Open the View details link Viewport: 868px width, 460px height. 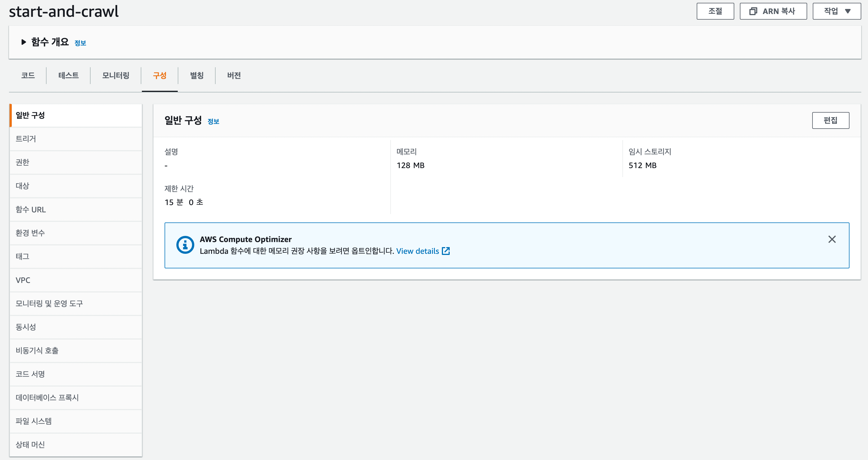point(417,251)
